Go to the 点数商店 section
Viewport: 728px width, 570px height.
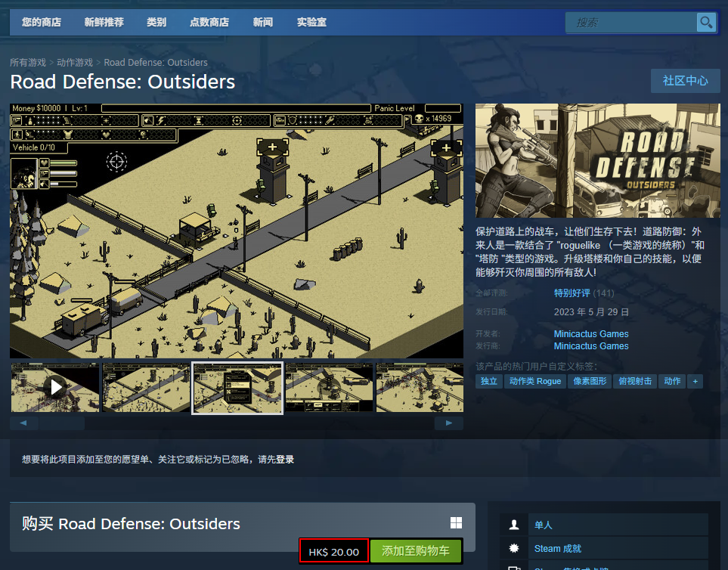(x=209, y=22)
